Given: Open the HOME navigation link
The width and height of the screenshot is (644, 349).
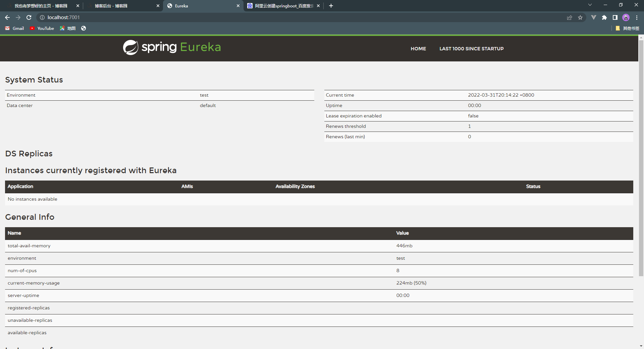Looking at the screenshot, I should [418, 49].
